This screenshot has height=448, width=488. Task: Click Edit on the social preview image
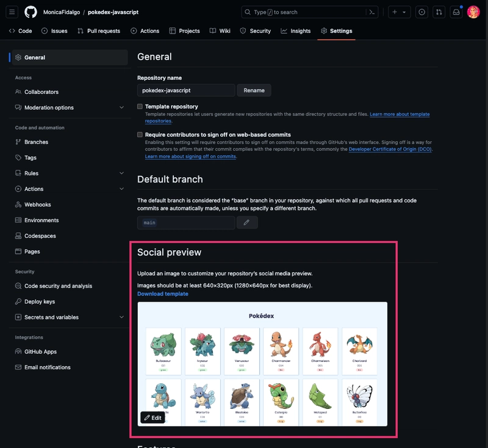[153, 417]
